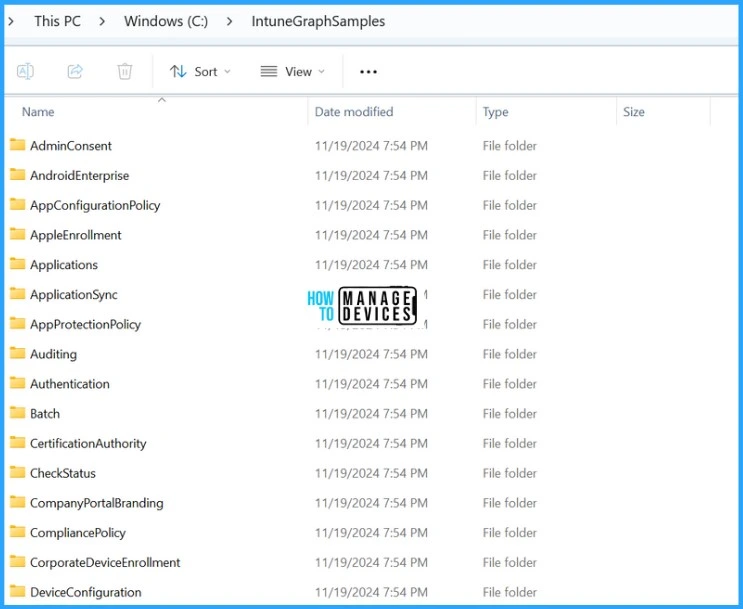The width and height of the screenshot is (743, 609).
Task: Click the File folder type of Batch
Action: tap(509, 414)
